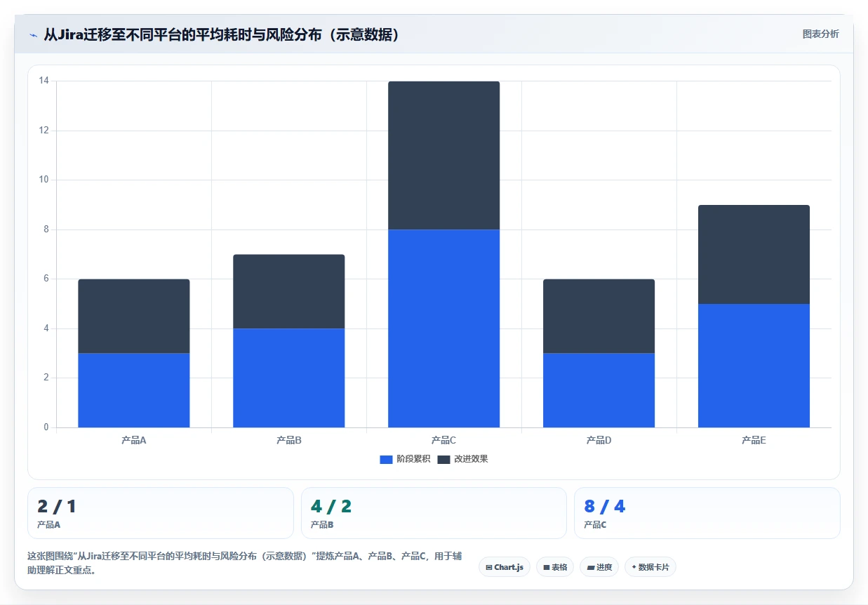Image resolution: width=868 pixels, height=605 pixels.
Task: Click the blue segment of the 产品D bar
Action: point(599,390)
